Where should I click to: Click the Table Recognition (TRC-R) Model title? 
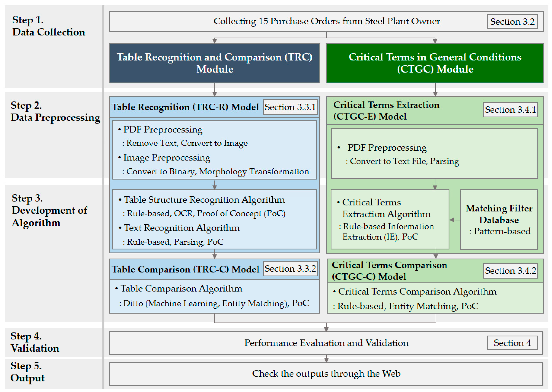[185, 107]
